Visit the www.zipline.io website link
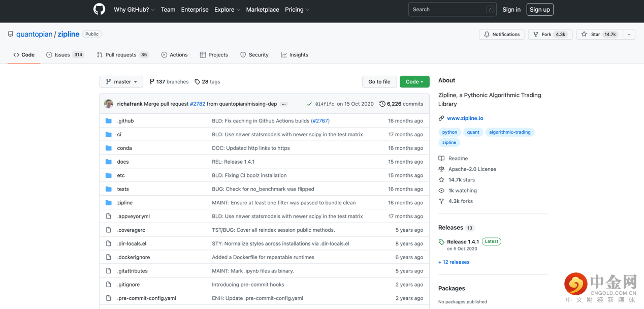Viewport: 644px width, 309px height. click(465, 118)
